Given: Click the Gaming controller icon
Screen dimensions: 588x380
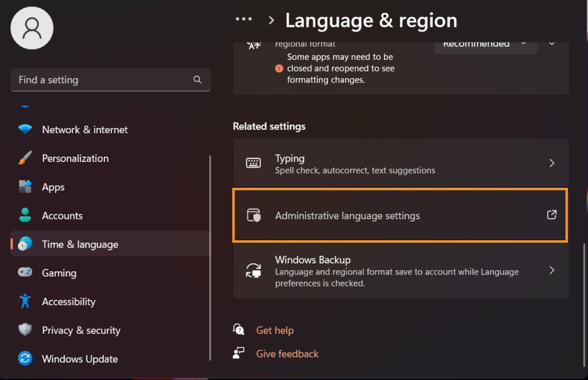Looking at the screenshot, I should [24, 273].
